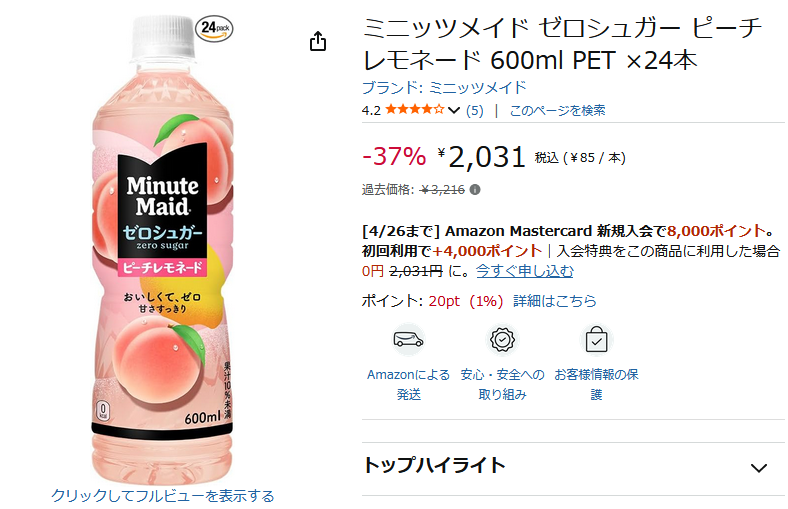Click the share icon beside the product image

pyautogui.click(x=318, y=41)
